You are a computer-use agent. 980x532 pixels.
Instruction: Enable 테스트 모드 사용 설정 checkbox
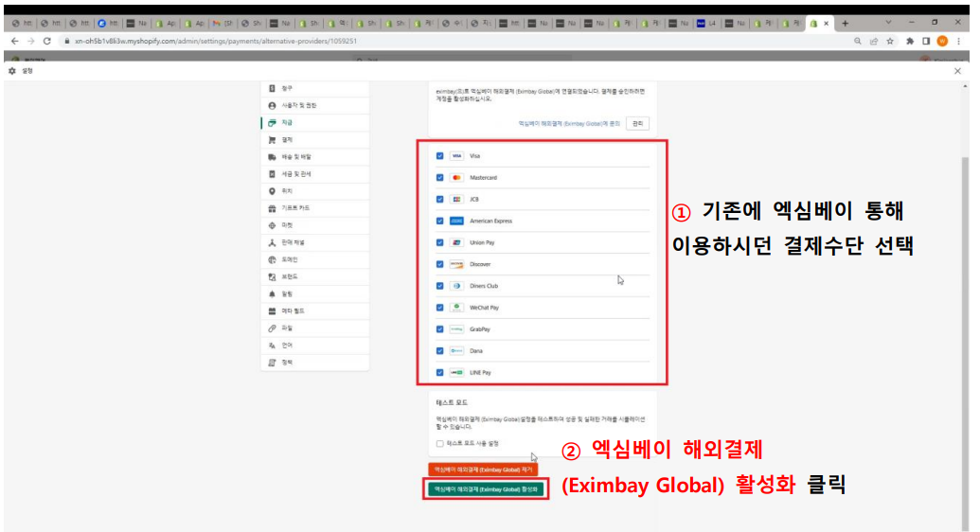click(440, 444)
